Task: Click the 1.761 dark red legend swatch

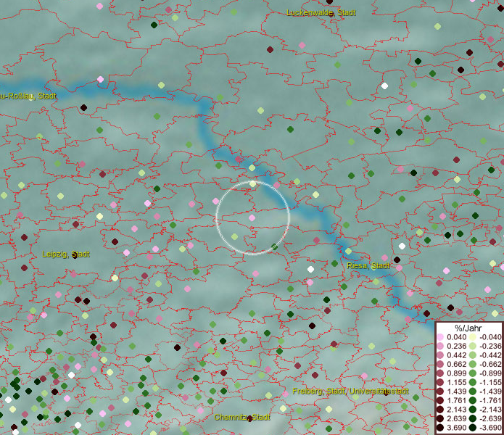Action: tap(440, 400)
